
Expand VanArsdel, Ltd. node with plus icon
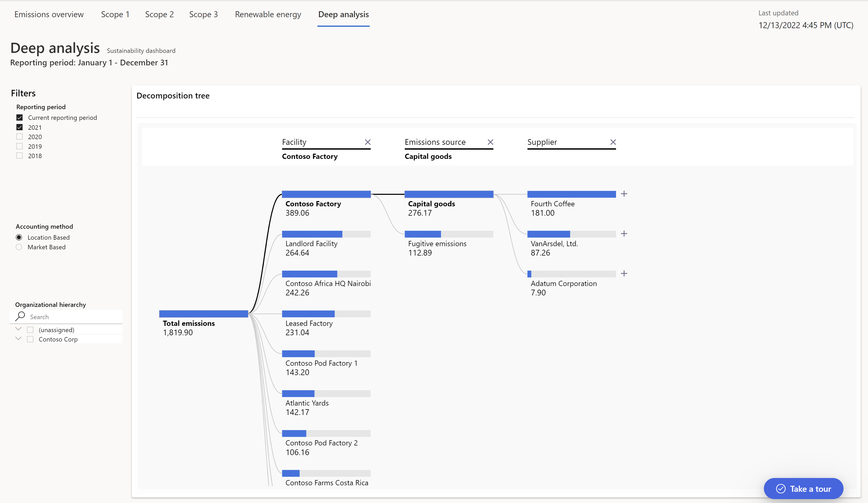pyautogui.click(x=624, y=234)
